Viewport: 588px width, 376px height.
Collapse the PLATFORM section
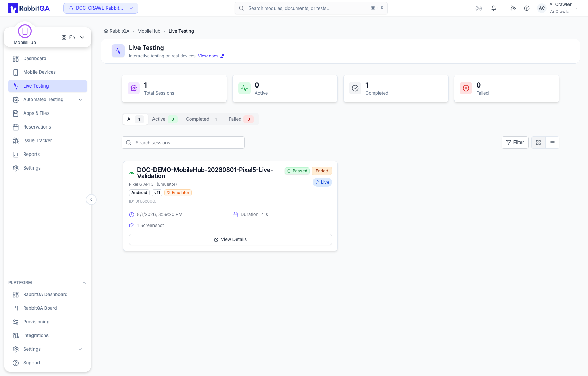84,283
